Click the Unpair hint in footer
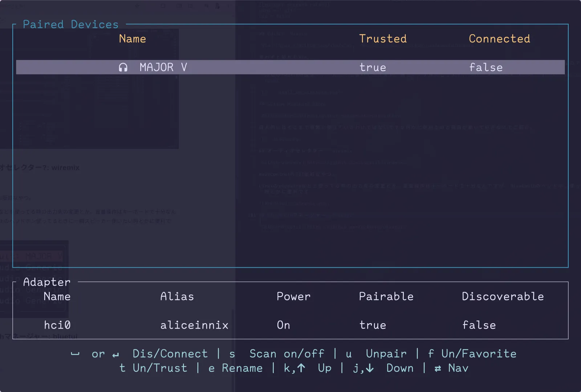 point(386,354)
